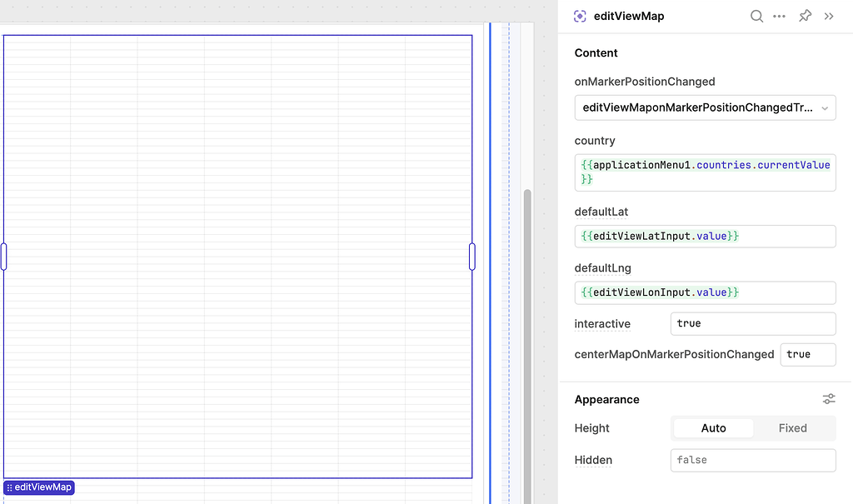Viewport: 853px width, 504px height.
Task: Click the drag handle on the editViewMap badge
Action: click(x=8, y=487)
